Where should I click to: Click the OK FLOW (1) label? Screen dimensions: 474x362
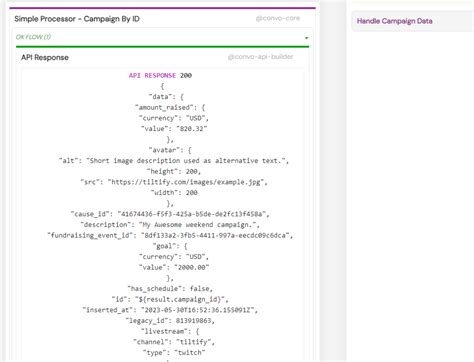coord(33,37)
